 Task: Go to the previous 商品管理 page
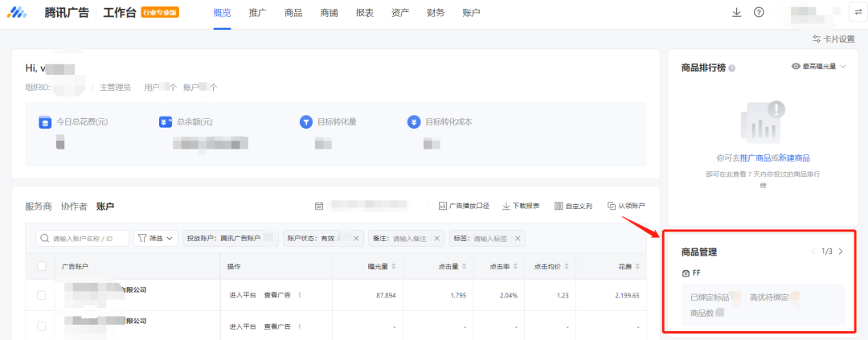813,252
